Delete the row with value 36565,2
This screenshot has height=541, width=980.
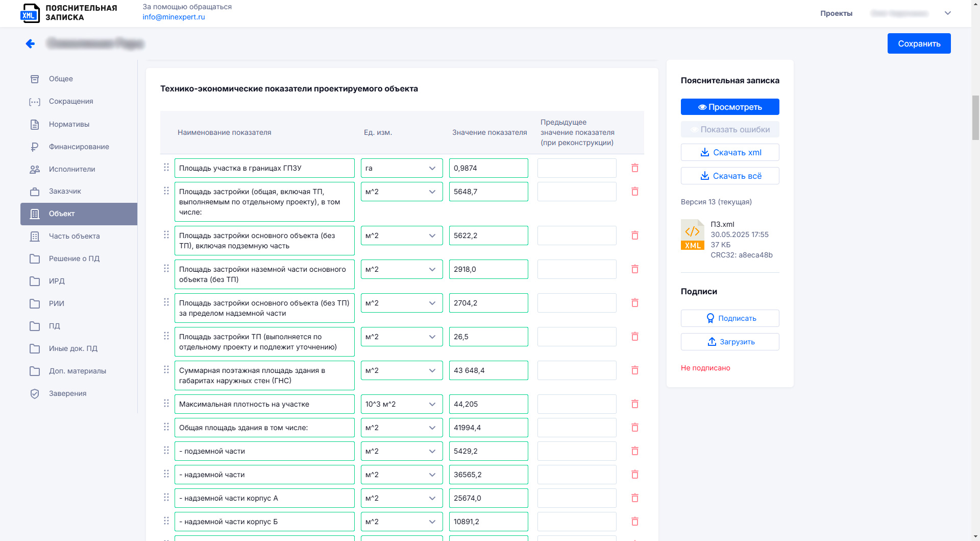pos(635,475)
